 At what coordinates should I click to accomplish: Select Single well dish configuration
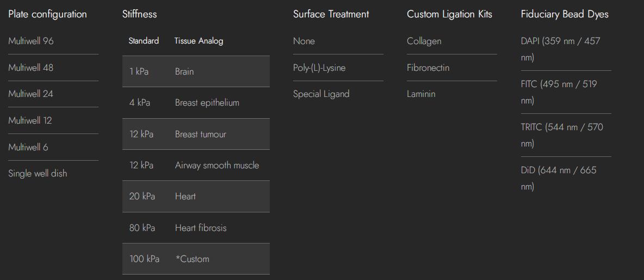(x=38, y=174)
